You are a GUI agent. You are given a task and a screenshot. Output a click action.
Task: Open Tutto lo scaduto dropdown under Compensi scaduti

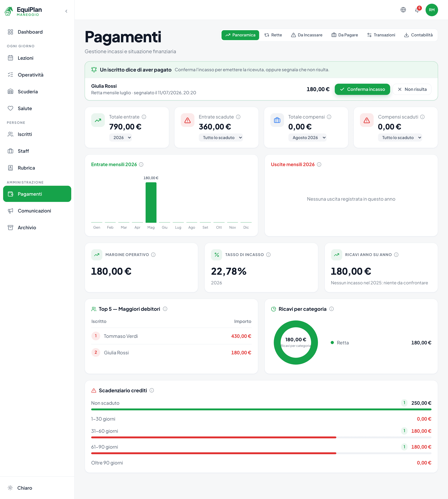[400, 138]
